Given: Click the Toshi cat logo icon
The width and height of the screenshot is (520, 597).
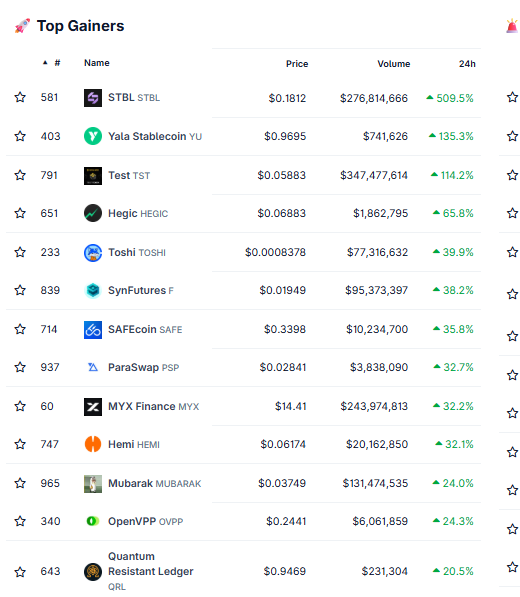Looking at the screenshot, I should pyautogui.click(x=93, y=252).
